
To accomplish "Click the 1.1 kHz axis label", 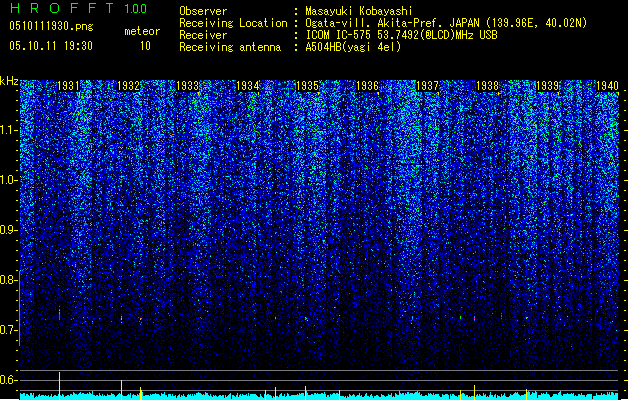I will click(x=9, y=130).
